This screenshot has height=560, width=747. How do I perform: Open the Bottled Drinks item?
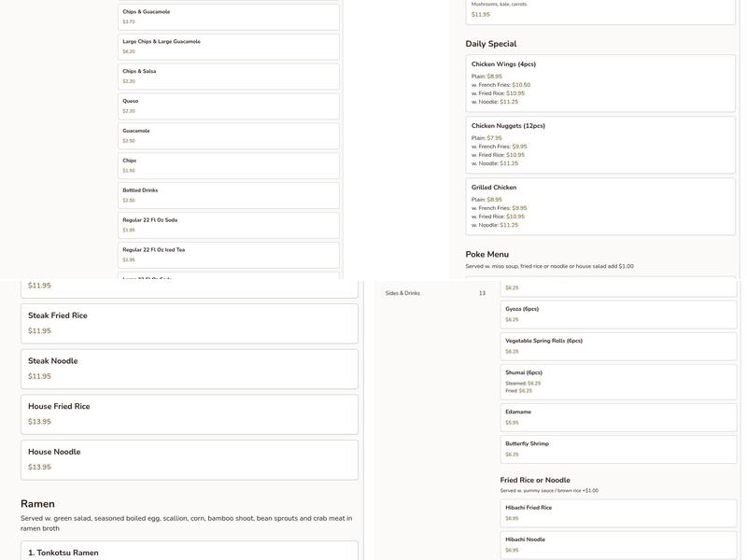pyautogui.click(x=228, y=195)
